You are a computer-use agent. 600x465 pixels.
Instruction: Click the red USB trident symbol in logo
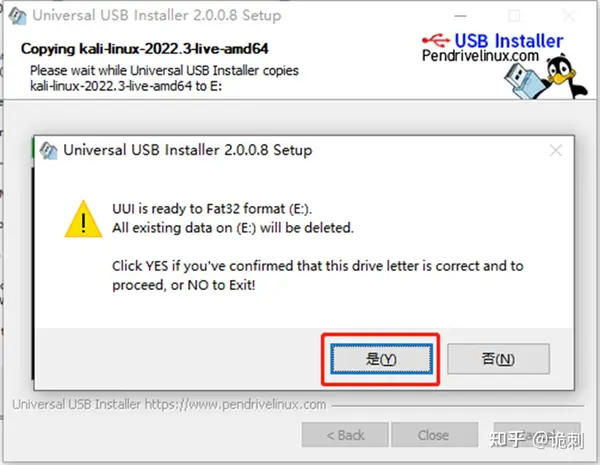[436, 39]
